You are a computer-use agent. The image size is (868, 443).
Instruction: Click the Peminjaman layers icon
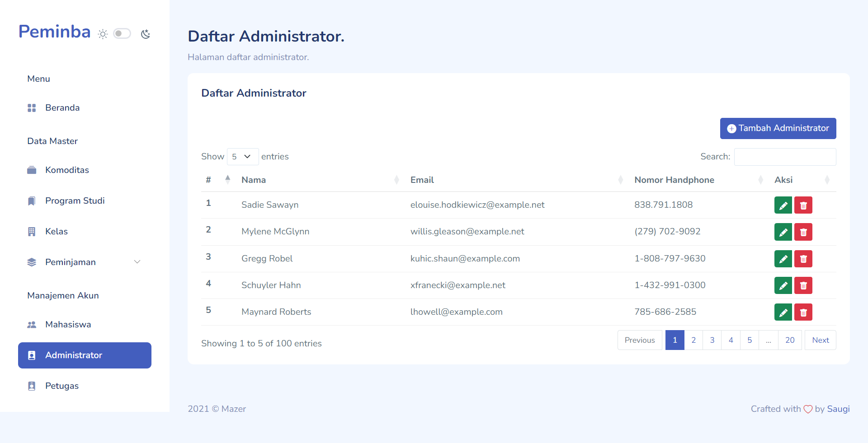[x=32, y=262]
